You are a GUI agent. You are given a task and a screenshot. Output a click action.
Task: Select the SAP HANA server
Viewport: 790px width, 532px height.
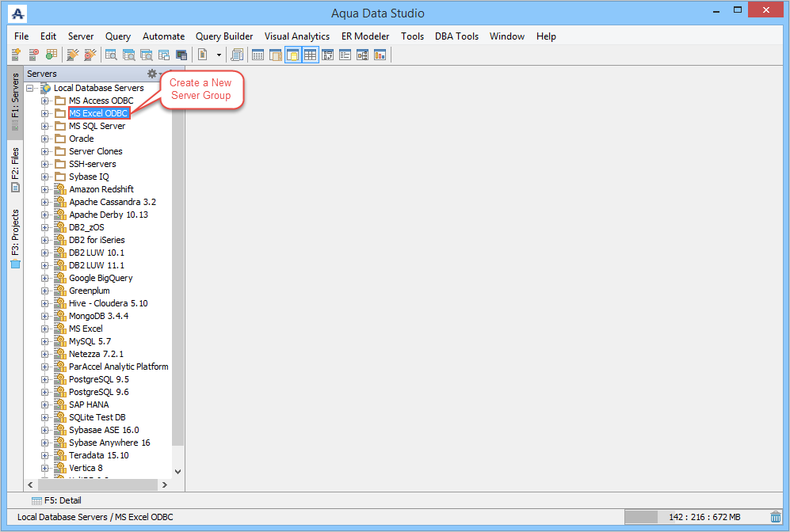[89, 405]
